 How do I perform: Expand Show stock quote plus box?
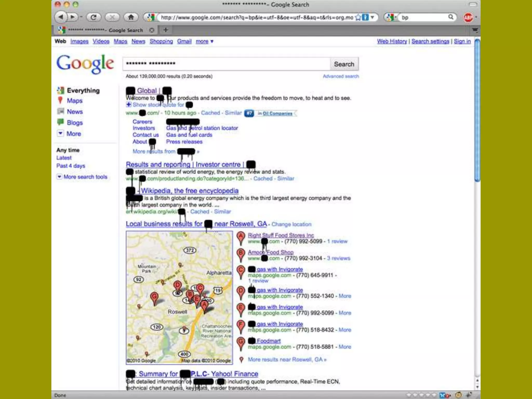129,105
